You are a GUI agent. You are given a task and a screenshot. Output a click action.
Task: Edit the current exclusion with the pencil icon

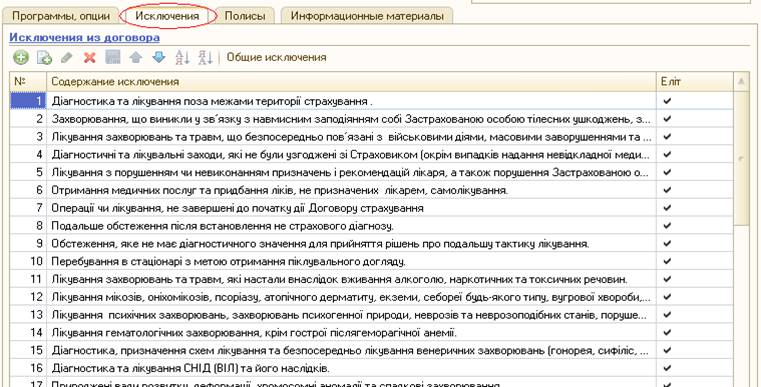[x=67, y=58]
